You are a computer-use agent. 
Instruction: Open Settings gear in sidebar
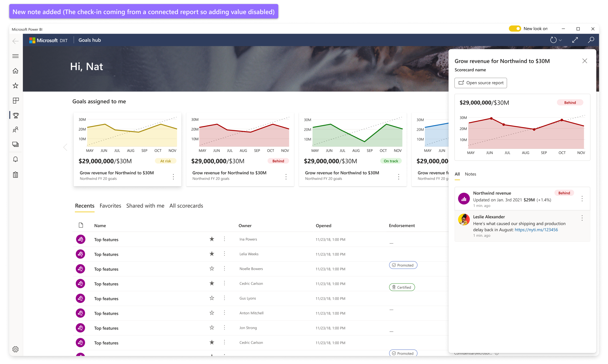pyautogui.click(x=15, y=349)
